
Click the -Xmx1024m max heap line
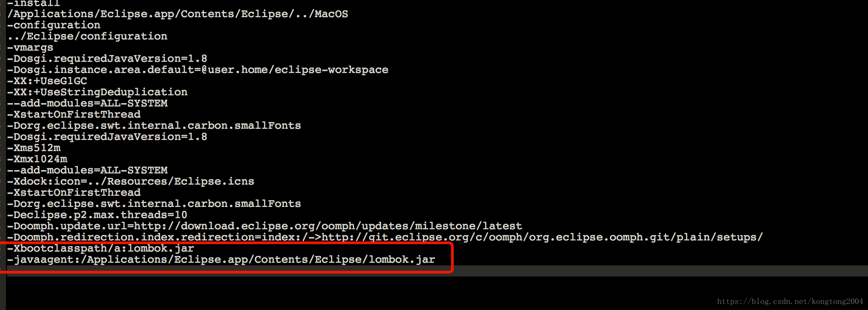pos(37,159)
